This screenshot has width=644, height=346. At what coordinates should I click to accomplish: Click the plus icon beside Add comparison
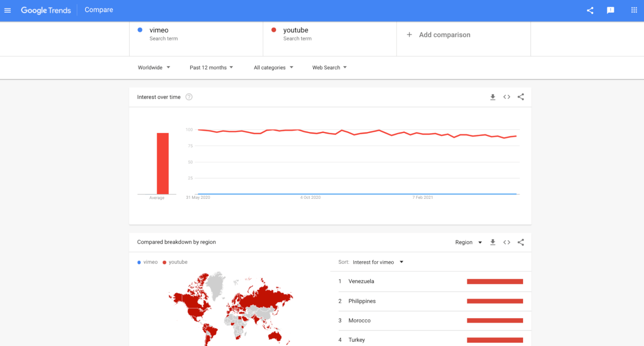tap(409, 35)
